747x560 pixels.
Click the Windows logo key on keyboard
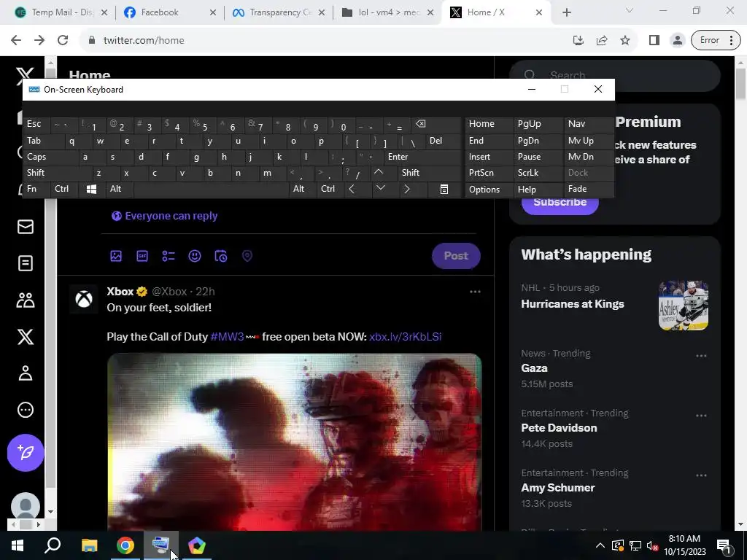91,189
